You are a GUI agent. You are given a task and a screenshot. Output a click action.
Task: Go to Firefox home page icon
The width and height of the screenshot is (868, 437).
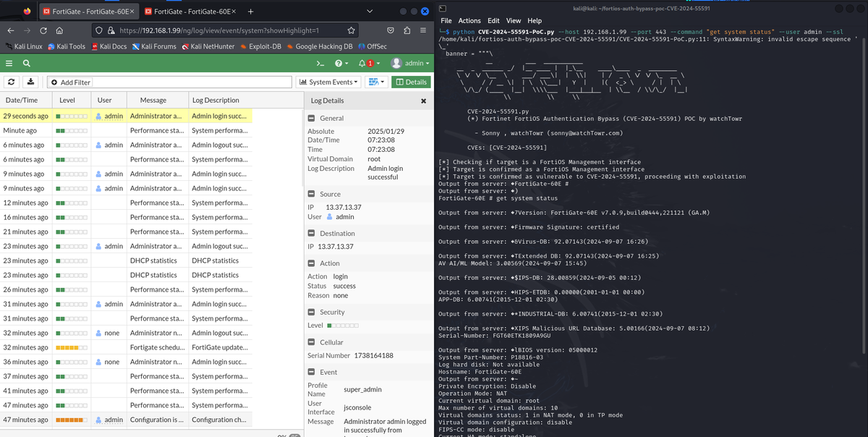pyautogui.click(x=59, y=30)
